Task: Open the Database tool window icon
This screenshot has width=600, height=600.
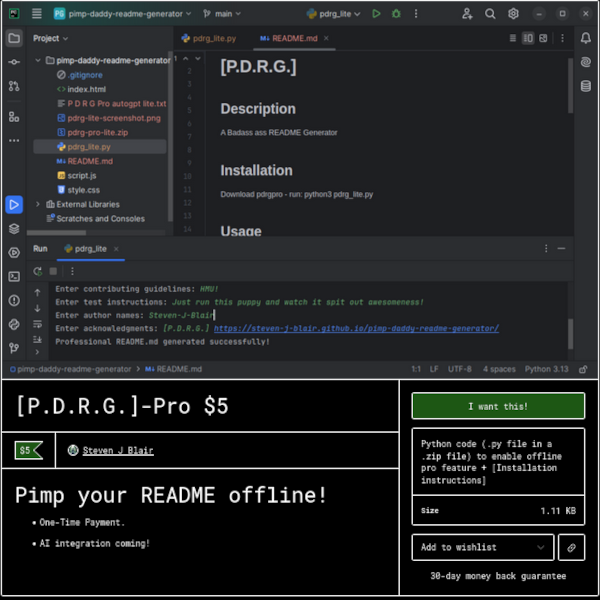Action: click(x=585, y=86)
